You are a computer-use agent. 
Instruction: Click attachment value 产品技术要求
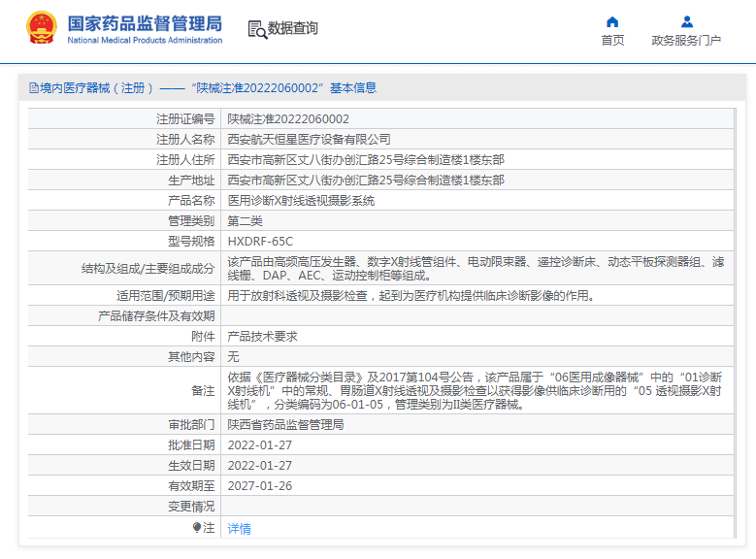coord(262,336)
